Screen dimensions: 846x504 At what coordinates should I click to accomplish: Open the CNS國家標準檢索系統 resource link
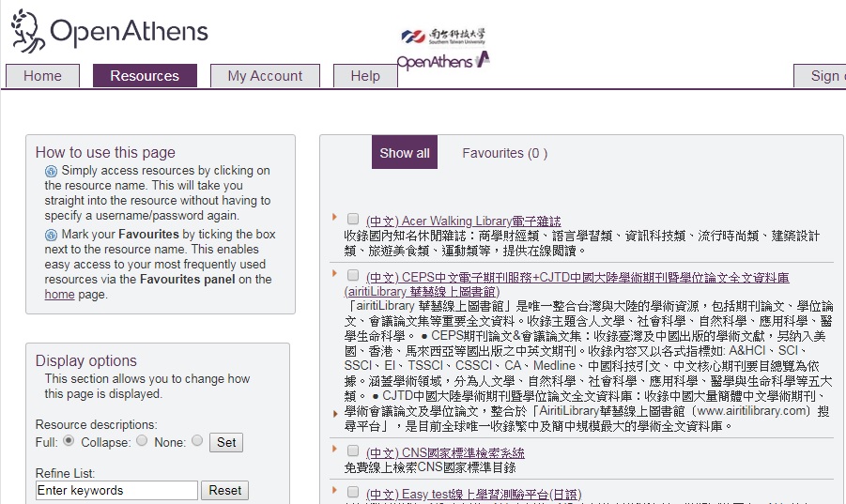tap(445, 452)
